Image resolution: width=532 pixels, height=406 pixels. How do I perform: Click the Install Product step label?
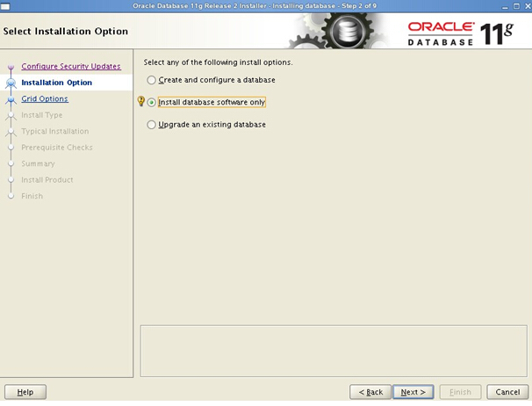pyautogui.click(x=47, y=180)
